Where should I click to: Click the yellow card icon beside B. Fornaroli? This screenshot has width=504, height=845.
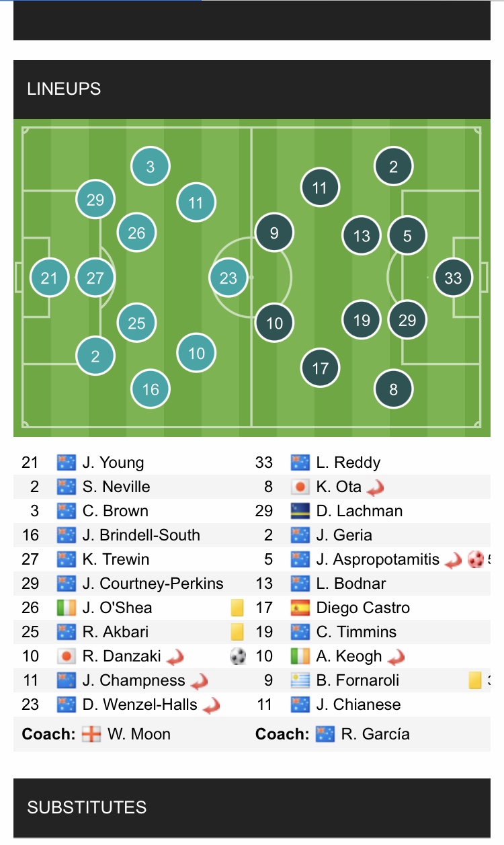point(475,680)
